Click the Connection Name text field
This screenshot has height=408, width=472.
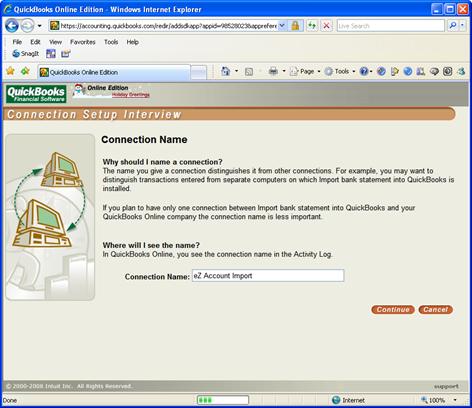click(x=268, y=276)
